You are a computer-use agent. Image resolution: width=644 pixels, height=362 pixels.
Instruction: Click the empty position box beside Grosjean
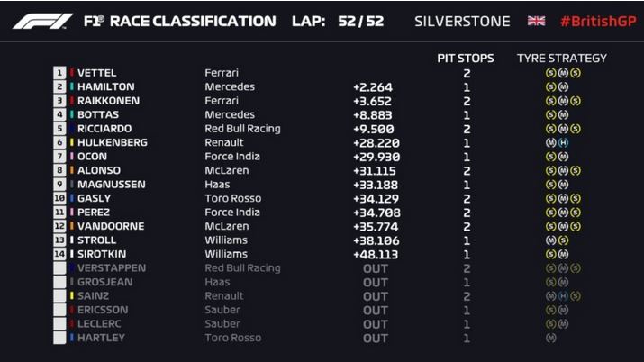coord(59,282)
